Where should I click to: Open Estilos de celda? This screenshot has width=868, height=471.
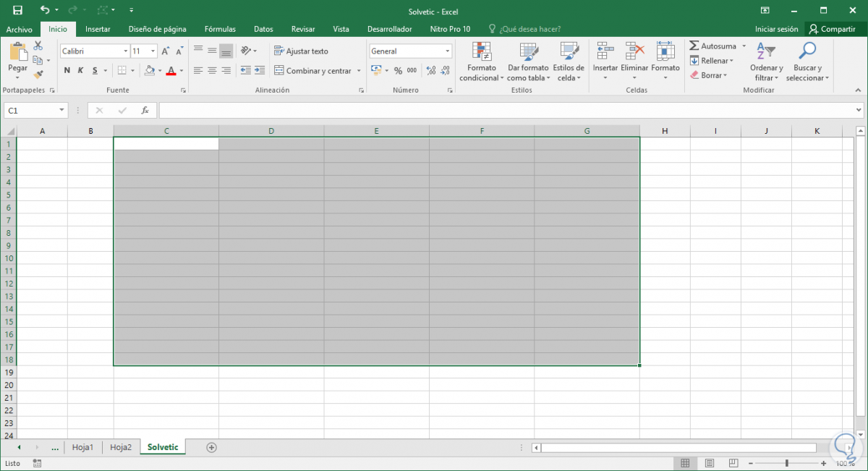[569, 62]
